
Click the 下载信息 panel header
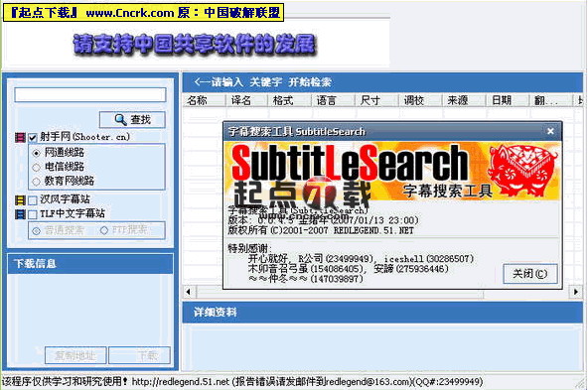pos(90,264)
